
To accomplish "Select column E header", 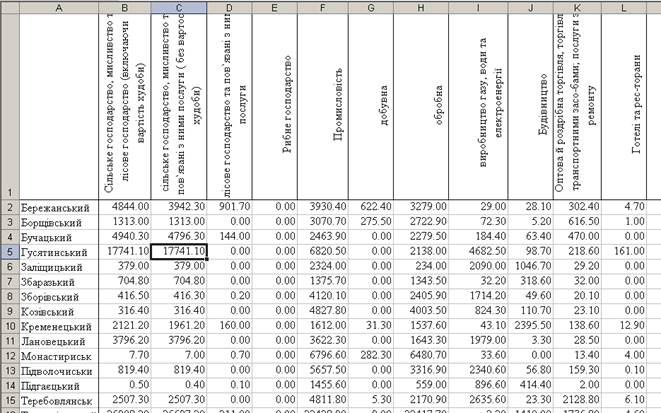I will [x=274, y=8].
